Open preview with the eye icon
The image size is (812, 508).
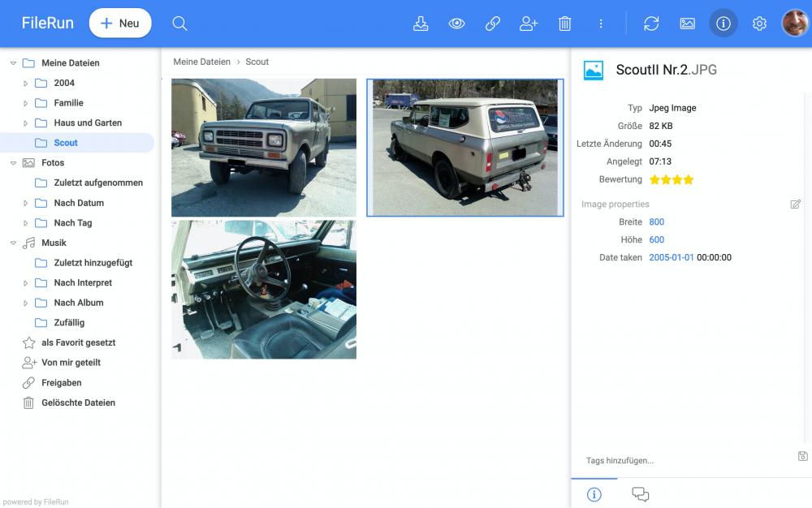(456, 24)
